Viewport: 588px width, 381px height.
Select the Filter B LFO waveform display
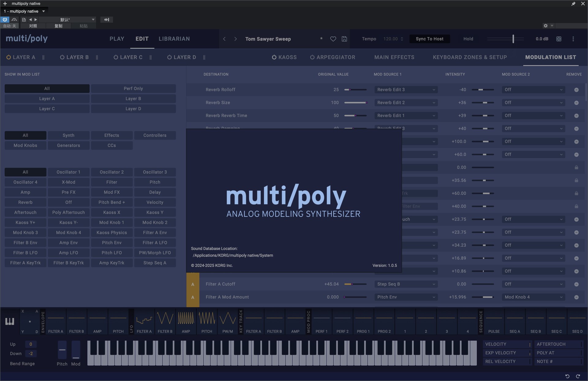165,321
